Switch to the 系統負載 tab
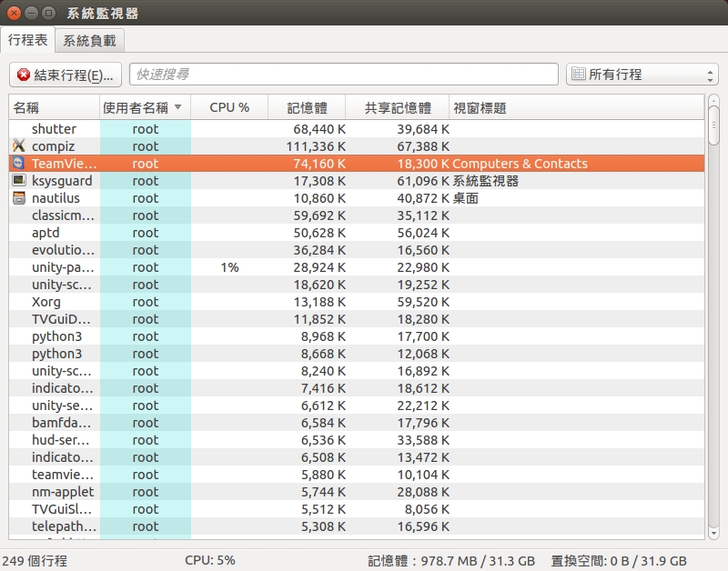This screenshot has height=571, width=728. coord(88,40)
